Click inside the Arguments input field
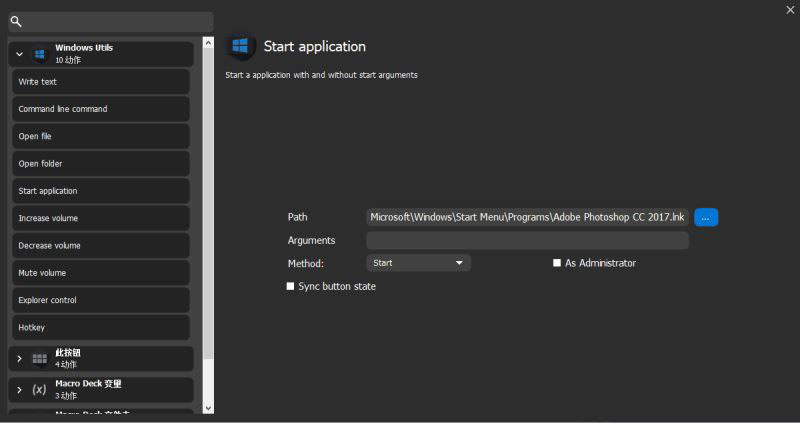 (527, 240)
